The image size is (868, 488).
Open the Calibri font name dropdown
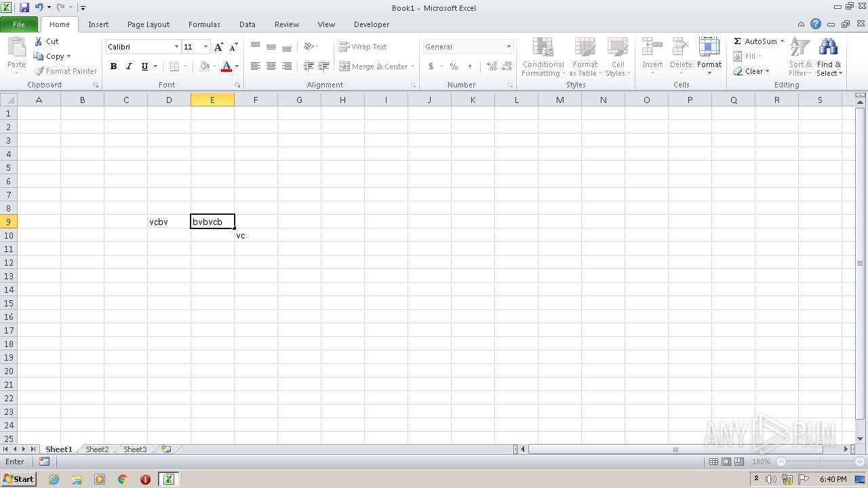(176, 47)
